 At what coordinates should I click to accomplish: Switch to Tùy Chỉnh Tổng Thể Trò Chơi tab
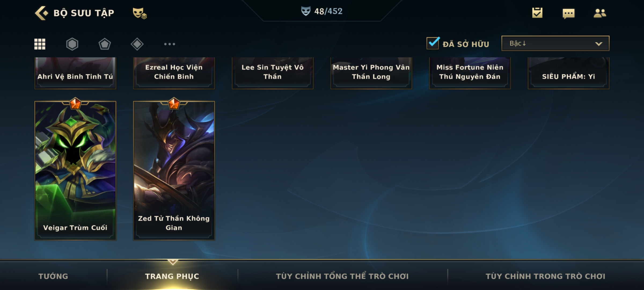342,276
